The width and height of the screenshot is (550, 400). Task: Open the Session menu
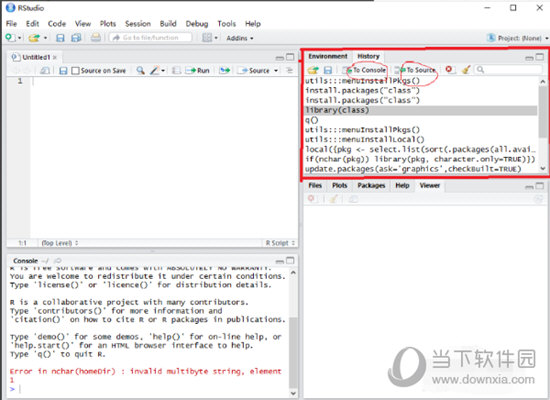click(138, 24)
